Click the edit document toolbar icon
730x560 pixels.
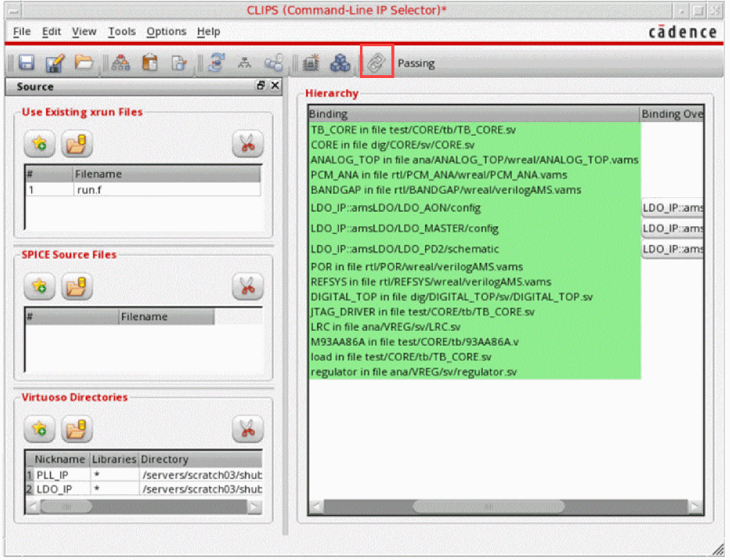(x=179, y=63)
